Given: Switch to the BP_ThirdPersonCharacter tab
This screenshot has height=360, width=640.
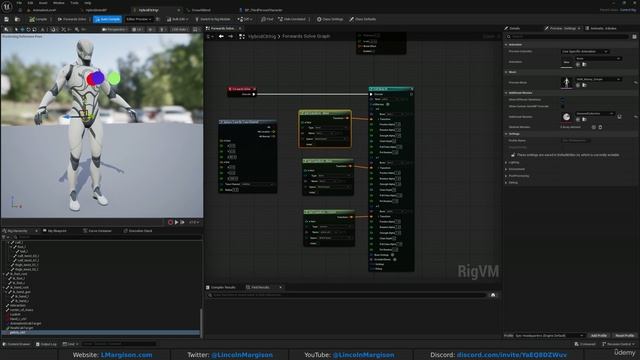Looking at the screenshot, I should 260,10.
